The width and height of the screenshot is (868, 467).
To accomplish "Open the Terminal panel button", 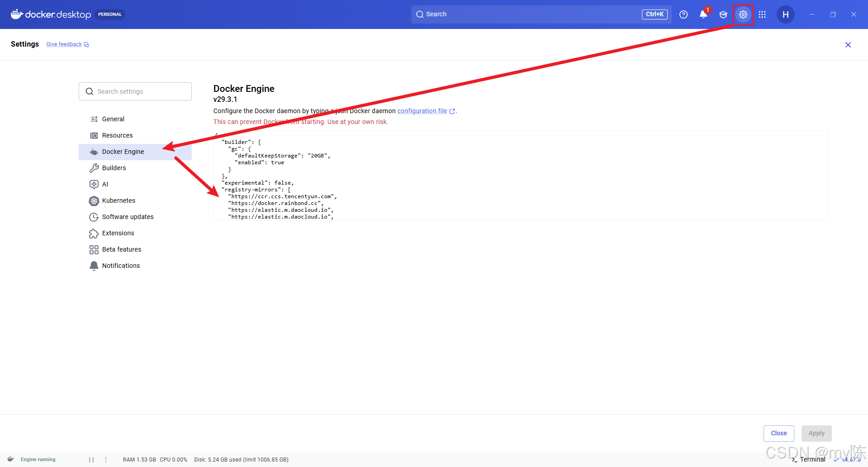I will pos(808,459).
